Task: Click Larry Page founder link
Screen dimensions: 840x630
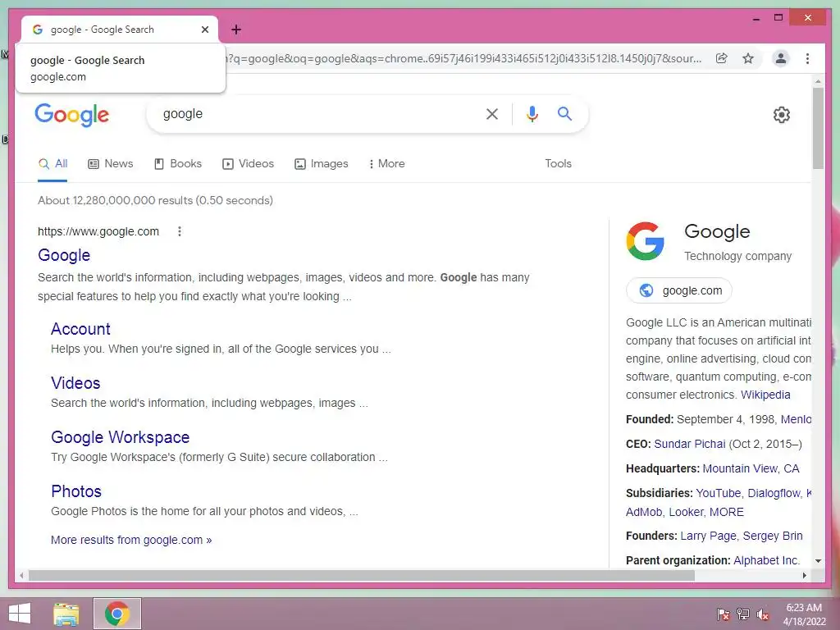Action: click(708, 536)
